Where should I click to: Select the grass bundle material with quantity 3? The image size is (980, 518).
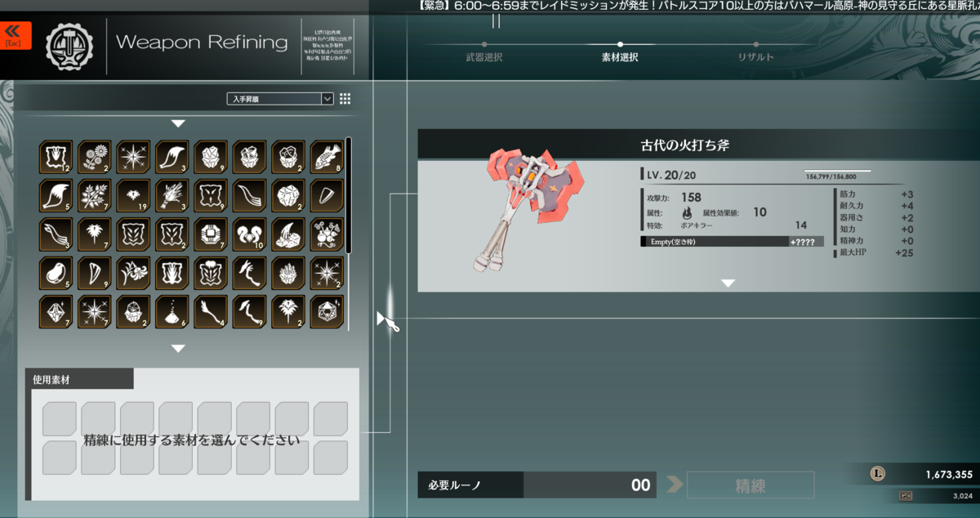pos(171,195)
